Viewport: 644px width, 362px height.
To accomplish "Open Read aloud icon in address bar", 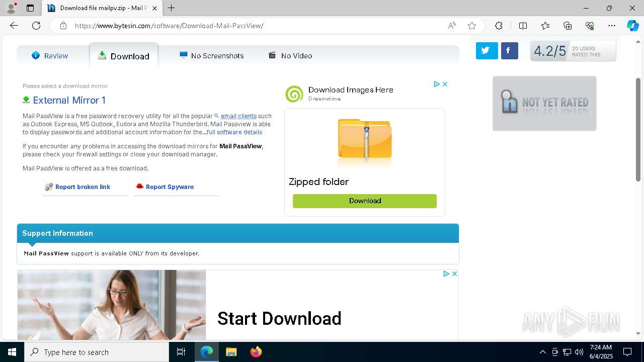I will (x=452, y=26).
